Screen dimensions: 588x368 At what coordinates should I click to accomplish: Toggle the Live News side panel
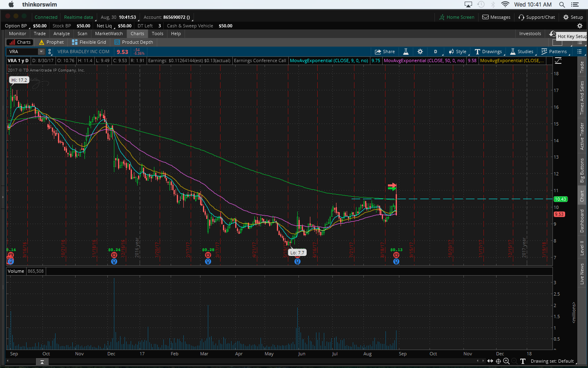582,274
